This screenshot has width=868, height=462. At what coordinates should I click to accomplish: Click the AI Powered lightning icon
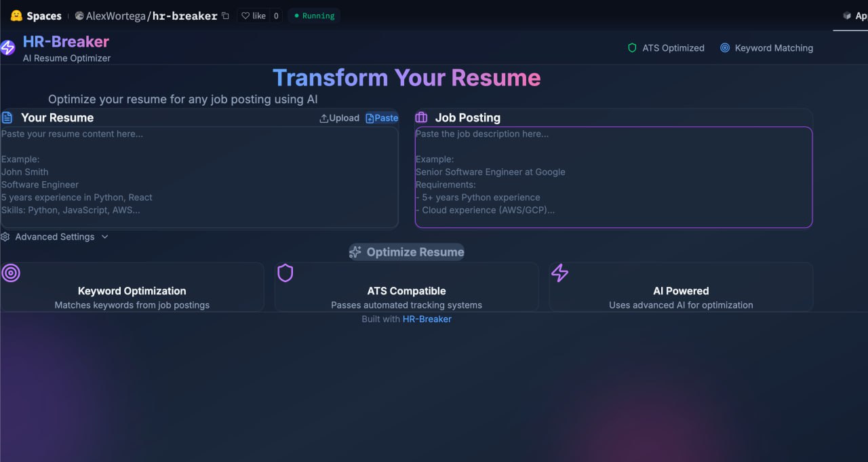coord(559,273)
